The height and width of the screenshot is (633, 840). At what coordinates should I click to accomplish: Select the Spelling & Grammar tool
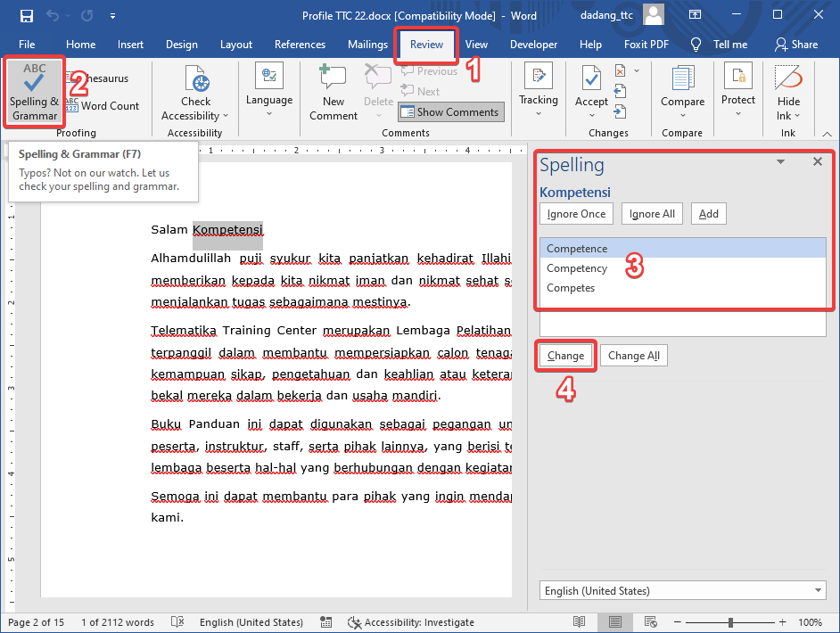[x=34, y=91]
